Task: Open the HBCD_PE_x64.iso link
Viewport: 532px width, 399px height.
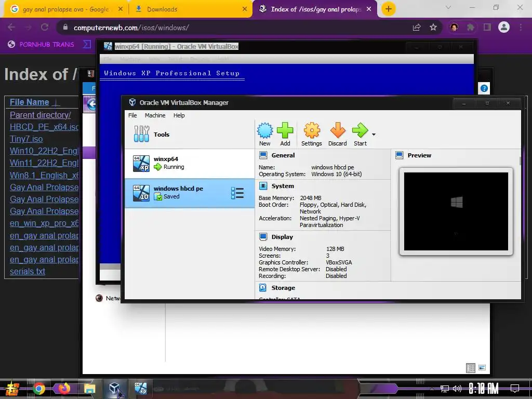Action: click(44, 127)
